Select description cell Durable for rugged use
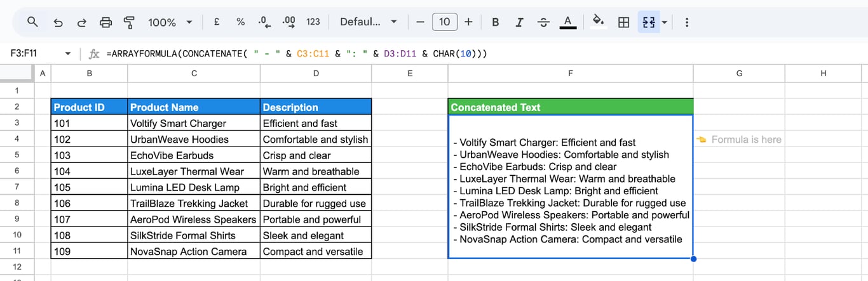The width and height of the screenshot is (868, 281). (316, 204)
